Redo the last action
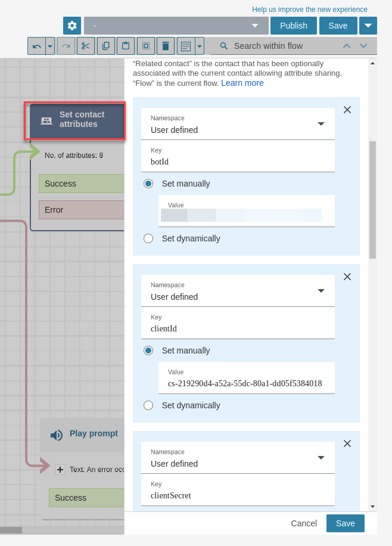This screenshot has height=546, width=392. [x=65, y=46]
